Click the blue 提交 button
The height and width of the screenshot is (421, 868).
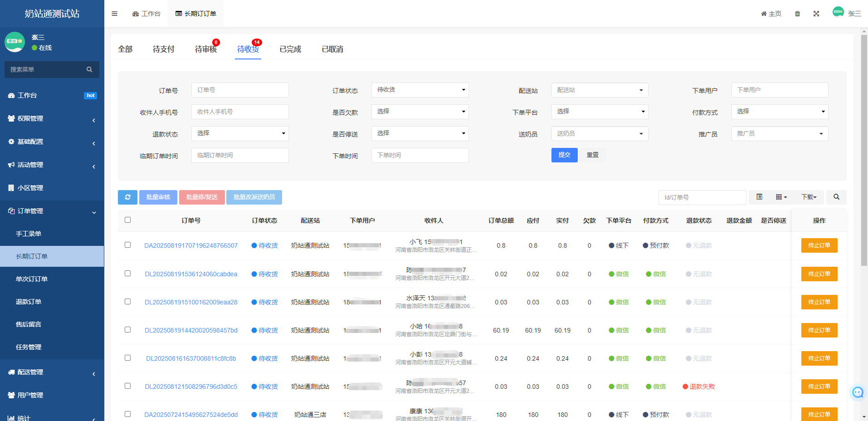[x=564, y=155]
